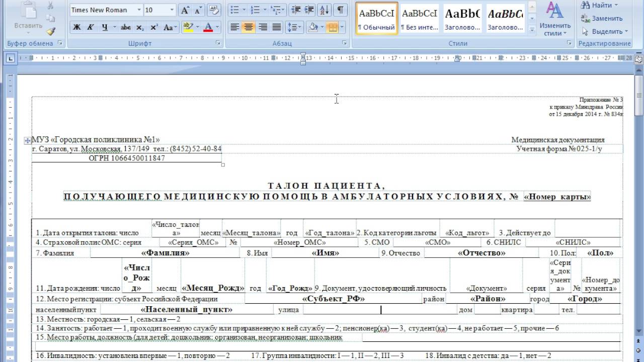The width and height of the screenshot is (644, 362).
Task: Open the Change Case (Aa) menu
Action: tap(170, 27)
